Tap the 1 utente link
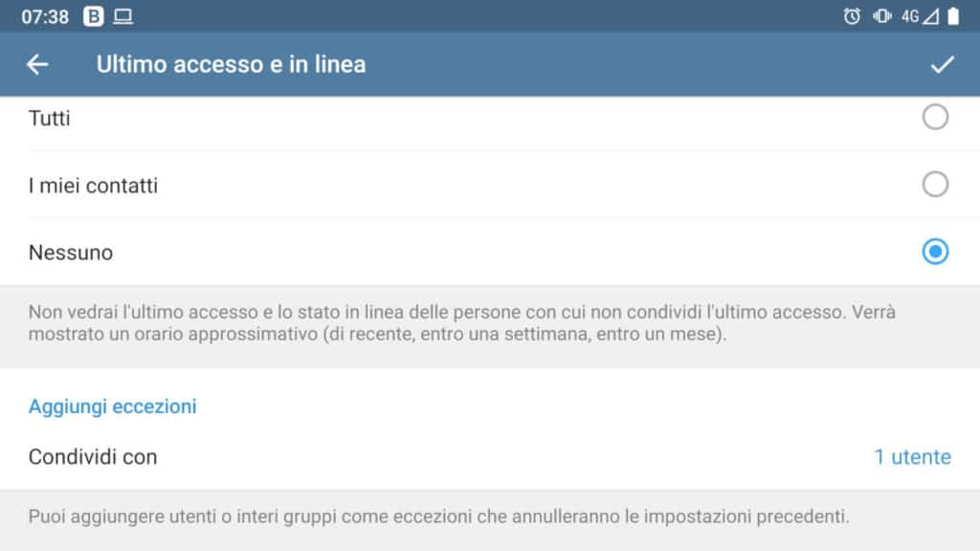Screen dimensions: 980x551 (912, 457)
